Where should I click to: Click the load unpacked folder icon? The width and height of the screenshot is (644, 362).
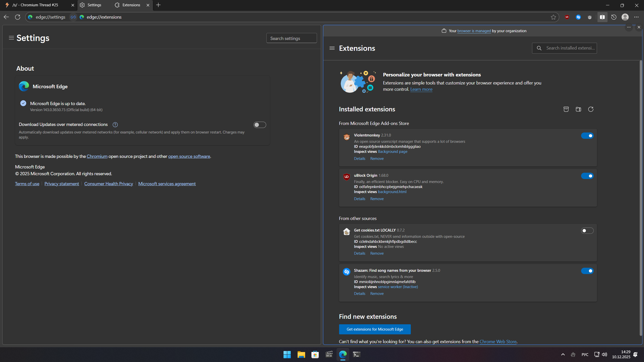pos(578,109)
